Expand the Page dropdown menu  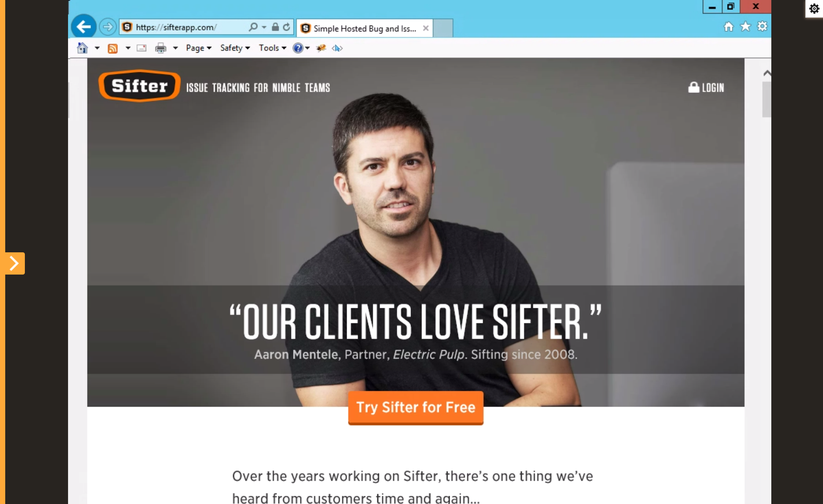click(198, 48)
